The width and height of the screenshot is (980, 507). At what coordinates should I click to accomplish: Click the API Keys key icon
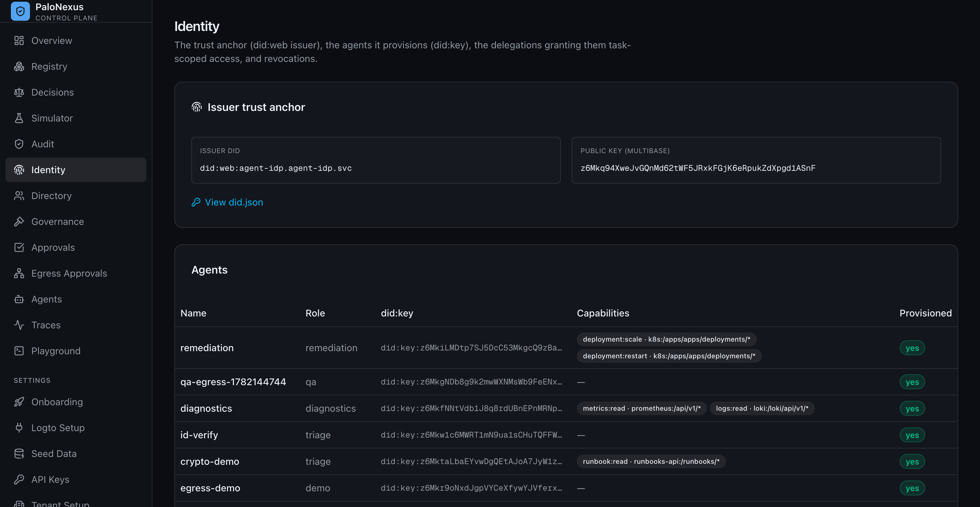point(19,480)
